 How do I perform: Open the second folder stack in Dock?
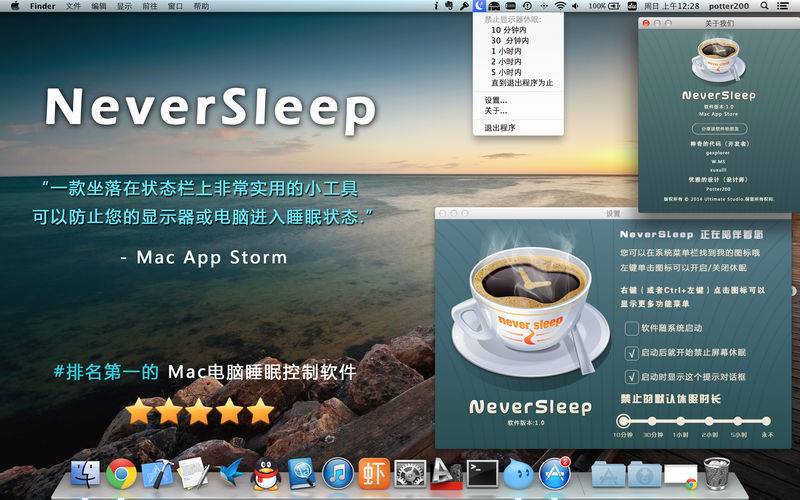[x=644, y=474]
